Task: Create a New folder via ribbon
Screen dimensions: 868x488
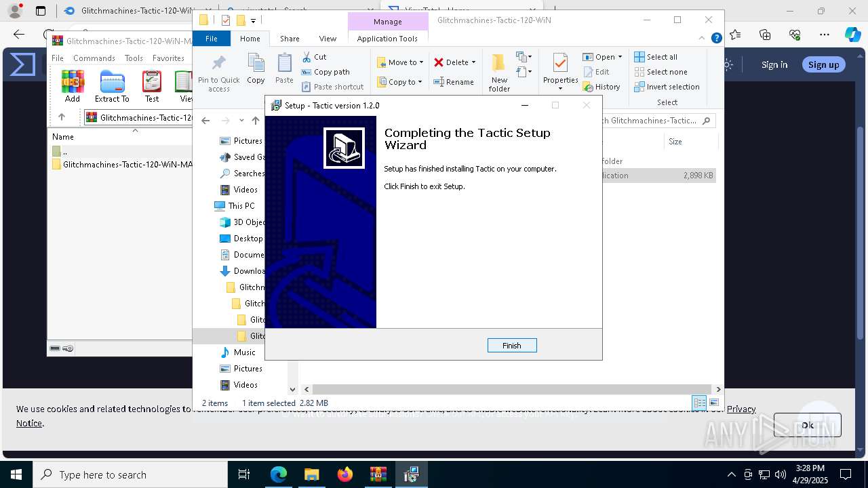Action: pos(499,73)
